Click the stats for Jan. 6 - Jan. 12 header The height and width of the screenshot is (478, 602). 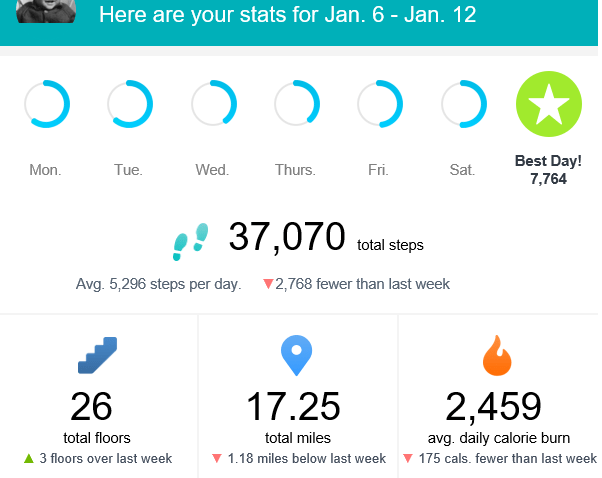tap(288, 15)
